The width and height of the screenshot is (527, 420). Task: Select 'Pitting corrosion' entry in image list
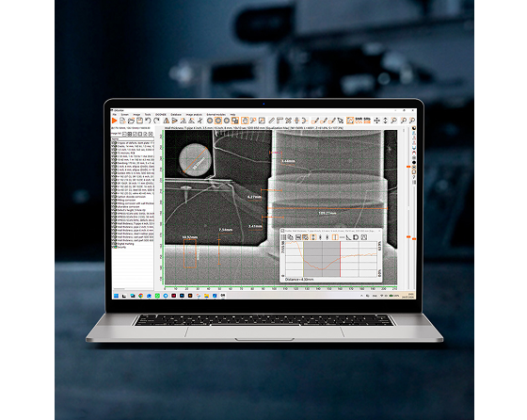tap(126, 200)
